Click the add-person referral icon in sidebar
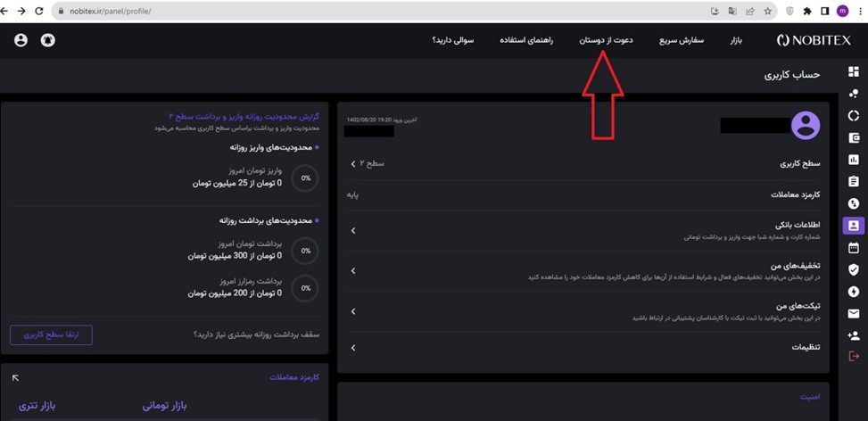 click(853, 335)
